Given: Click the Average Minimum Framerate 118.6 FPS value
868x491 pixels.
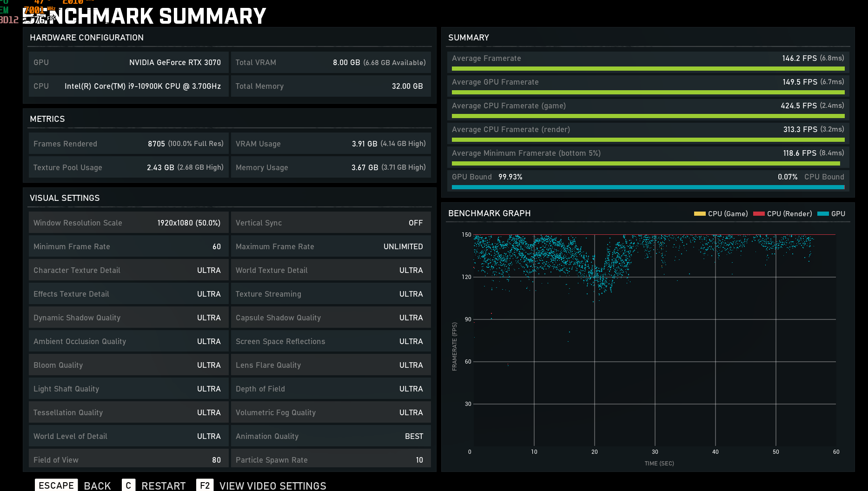Looking at the screenshot, I should (800, 153).
